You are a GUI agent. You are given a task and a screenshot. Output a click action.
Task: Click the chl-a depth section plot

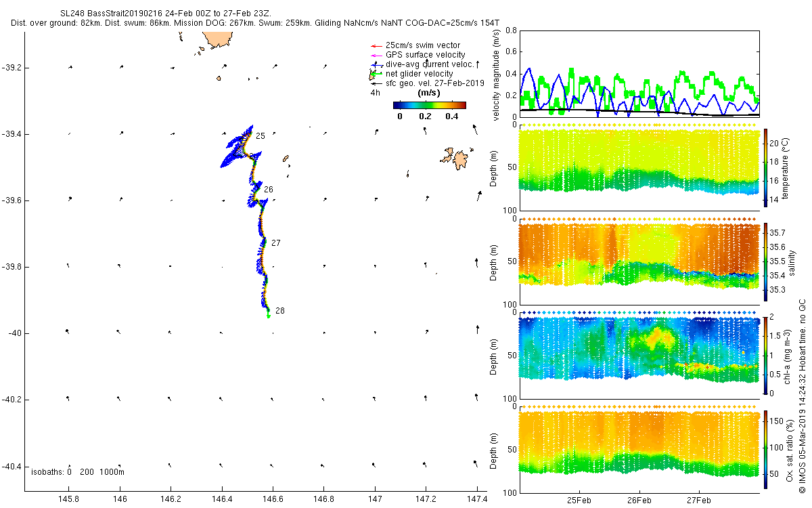pos(639,355)
